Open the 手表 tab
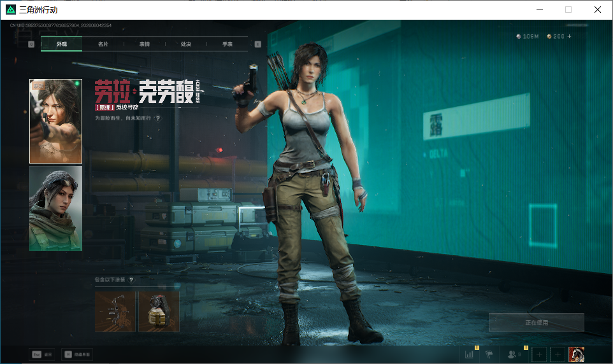Image resolution: width=613 pixels, height=364 pixels. [x=227, y=44]
